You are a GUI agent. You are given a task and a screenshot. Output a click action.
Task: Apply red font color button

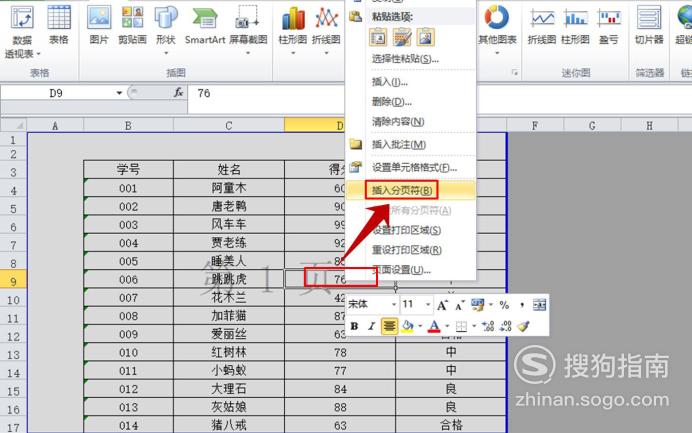pos(434,326)
